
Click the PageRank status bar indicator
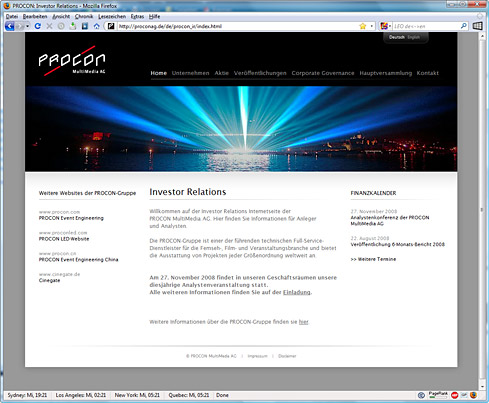(438, 395)
